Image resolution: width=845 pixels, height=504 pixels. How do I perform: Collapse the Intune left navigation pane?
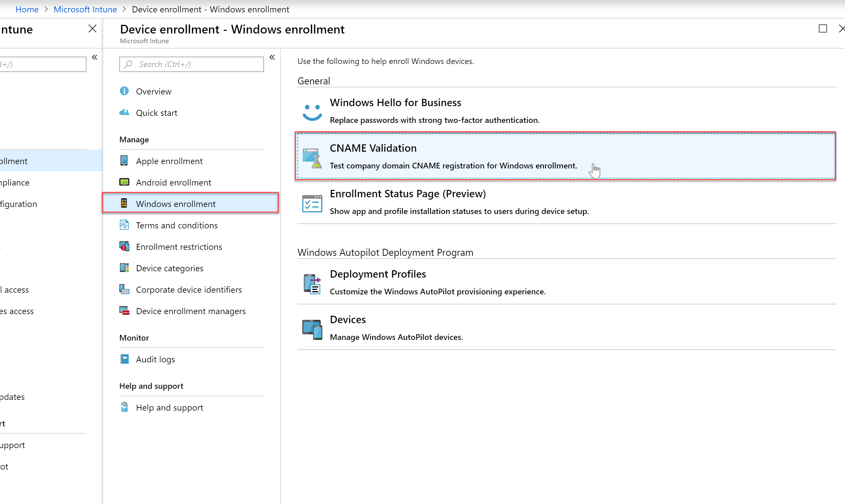point(94,57)
